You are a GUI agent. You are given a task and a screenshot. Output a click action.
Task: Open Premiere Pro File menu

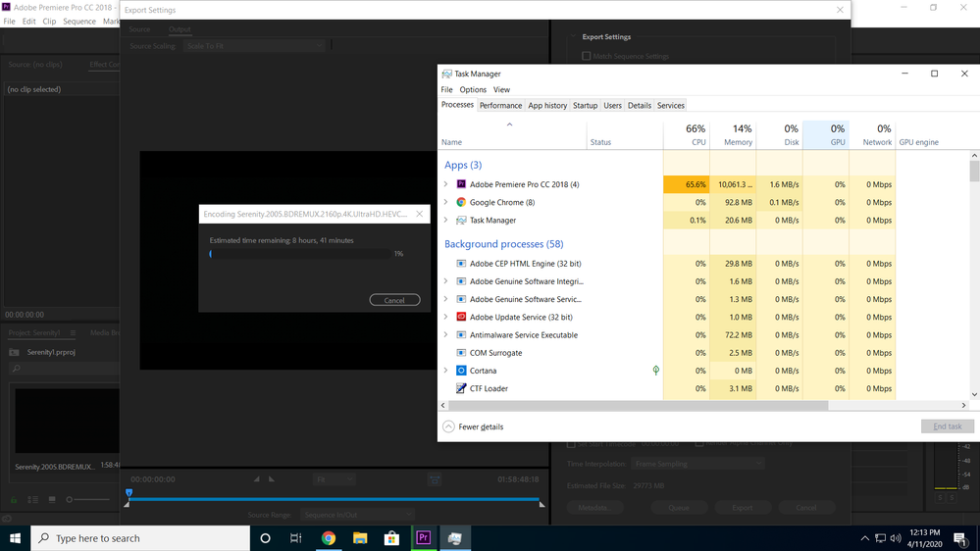(x=10, y=22)
